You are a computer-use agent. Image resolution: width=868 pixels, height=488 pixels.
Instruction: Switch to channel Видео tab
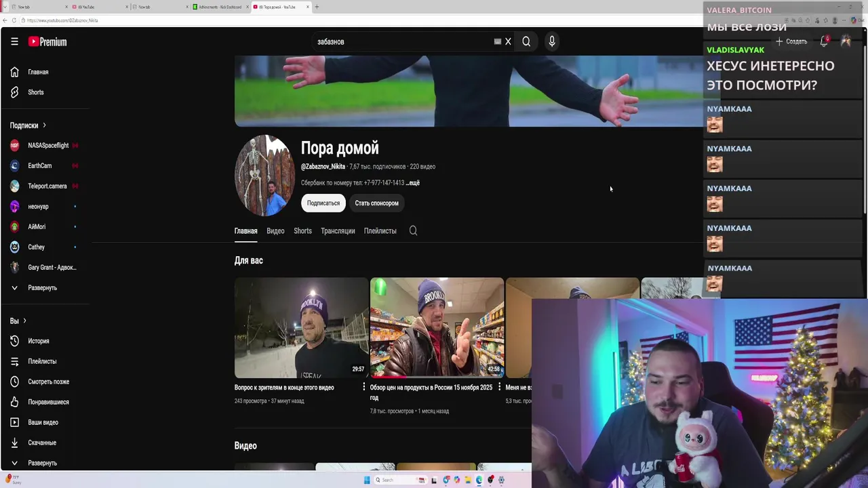(x=275, y=231)
